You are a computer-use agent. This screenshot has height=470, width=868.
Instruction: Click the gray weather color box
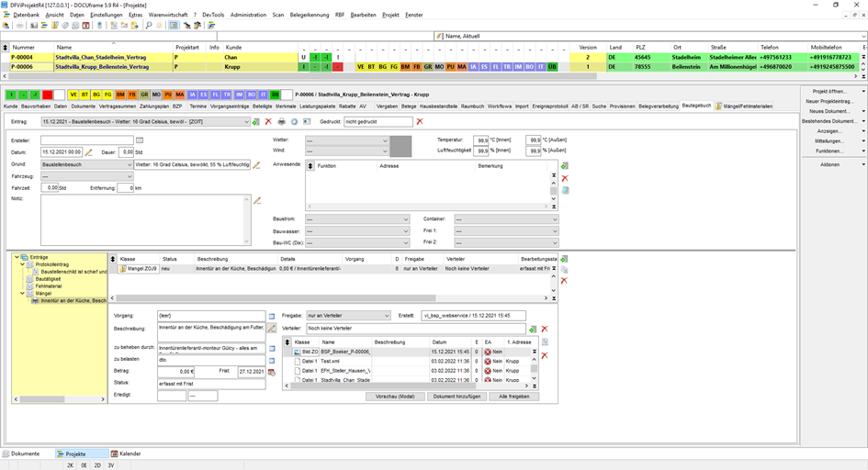click(400, 146)
